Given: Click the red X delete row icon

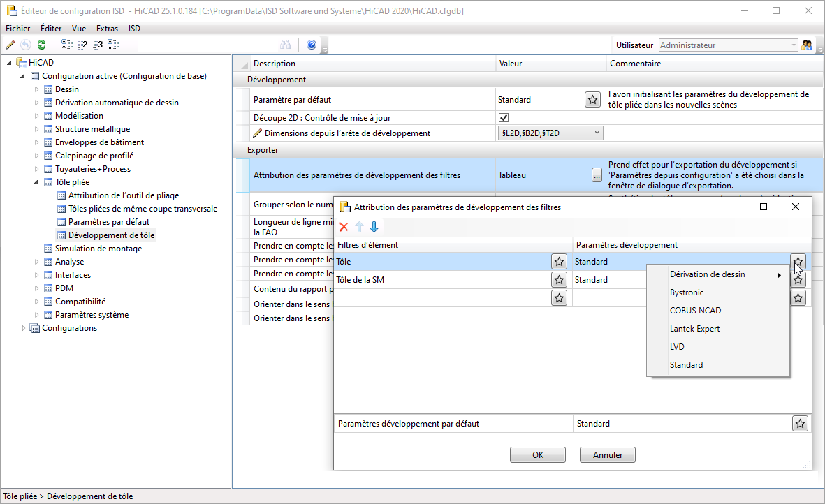Looking at the screenshot, I should [x=343, y=227].
